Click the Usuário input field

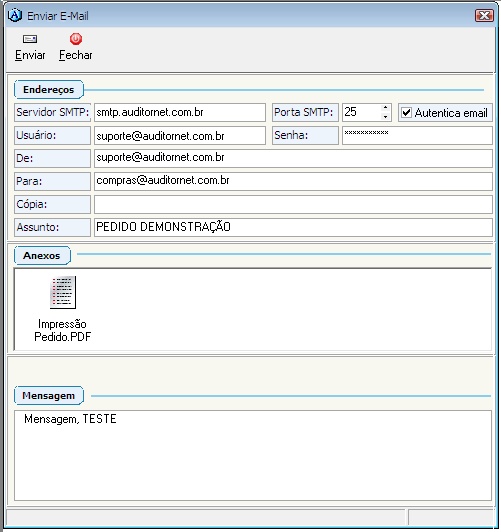[x=180, y=136]
